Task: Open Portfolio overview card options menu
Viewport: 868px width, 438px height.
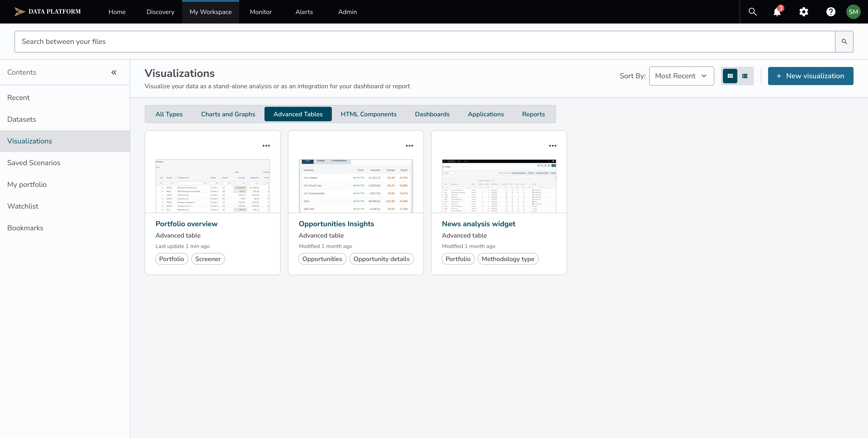Action: pos(266,146)
